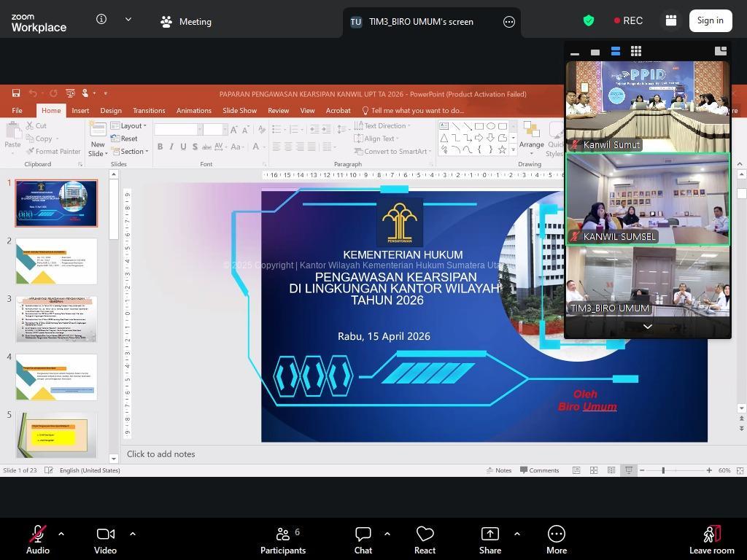Open the React emoji menu
Image resolution: width=747 pixels, height=560 pixels.
(425, 540)
